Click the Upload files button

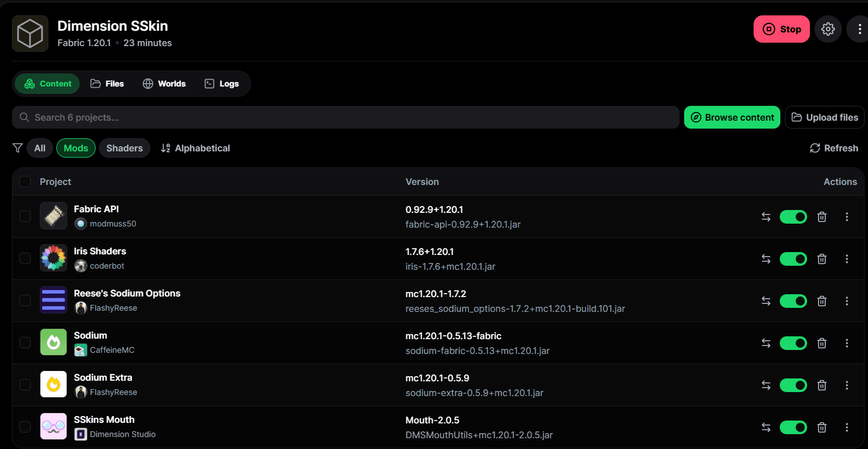coord(825,117)
